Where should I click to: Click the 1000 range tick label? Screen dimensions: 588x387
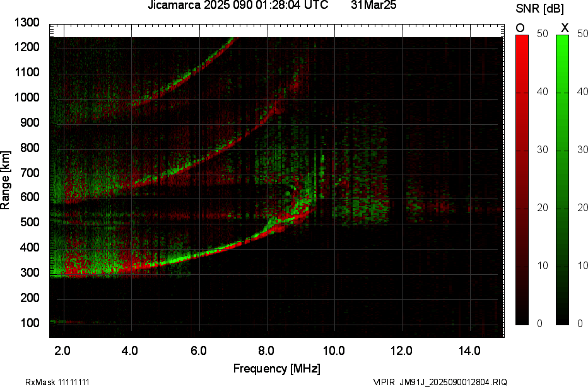coord(27,98)
